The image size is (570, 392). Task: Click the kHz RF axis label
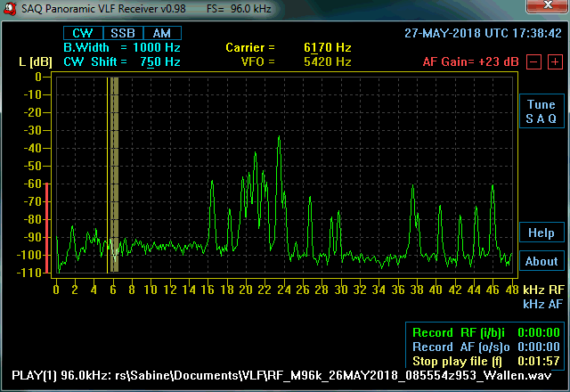coord(544,290)
